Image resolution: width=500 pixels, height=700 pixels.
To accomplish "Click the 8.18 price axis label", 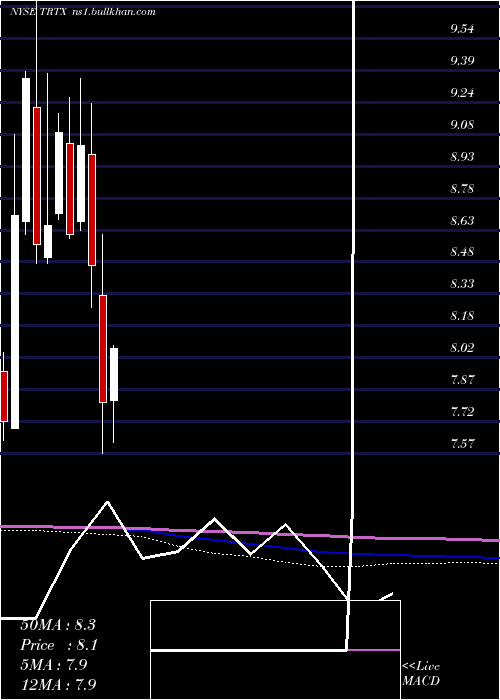I will [x=462, y=316].
